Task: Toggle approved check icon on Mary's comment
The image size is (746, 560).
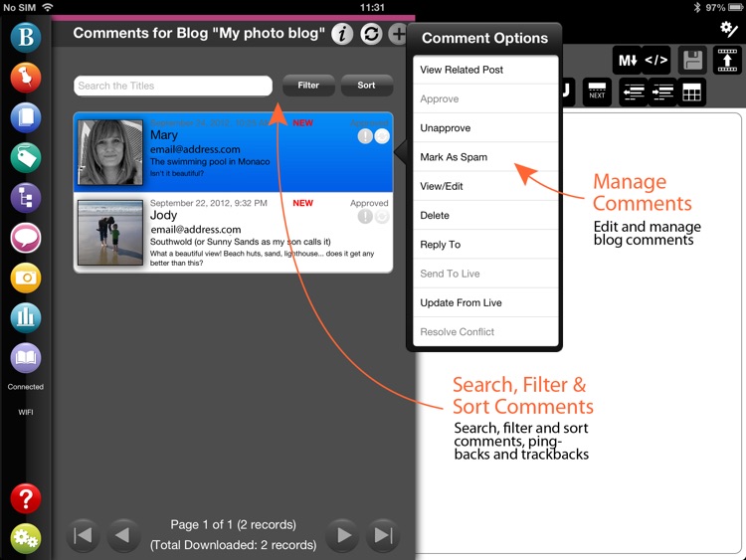Action: (382, 136)
